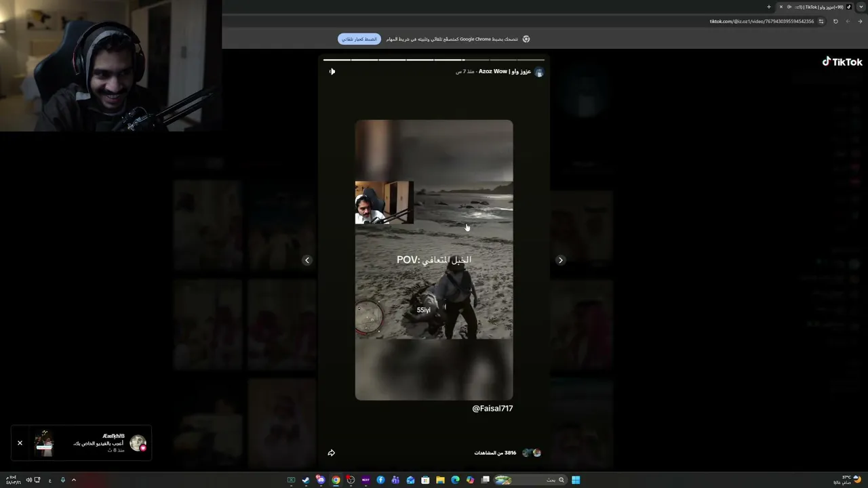Open File Explorer from the taskbar
This screenshot has width=868, height=488.
point(440,480)
